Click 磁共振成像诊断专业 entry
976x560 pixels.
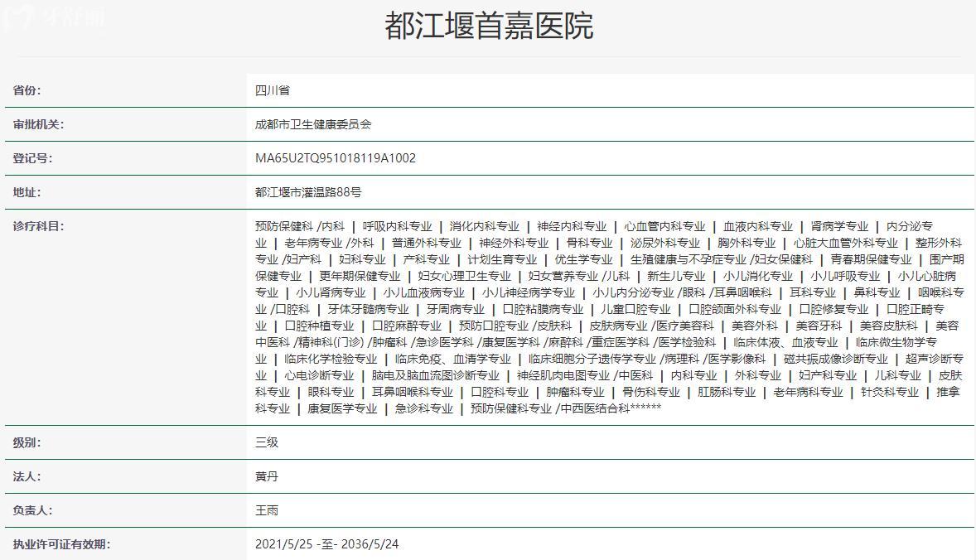(835, 359)
